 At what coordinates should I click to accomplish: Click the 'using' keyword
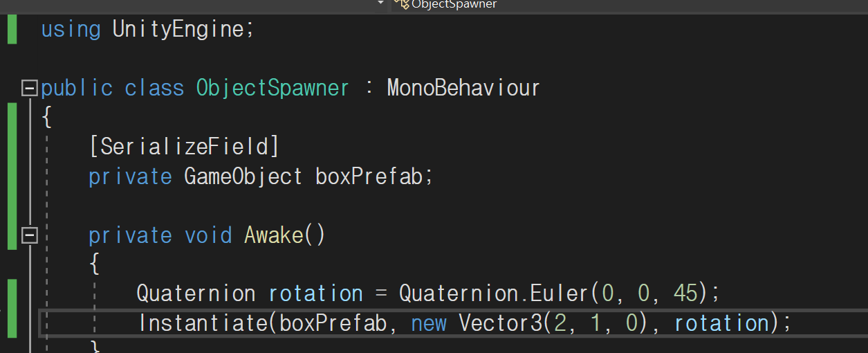click(x=71, y=30)
